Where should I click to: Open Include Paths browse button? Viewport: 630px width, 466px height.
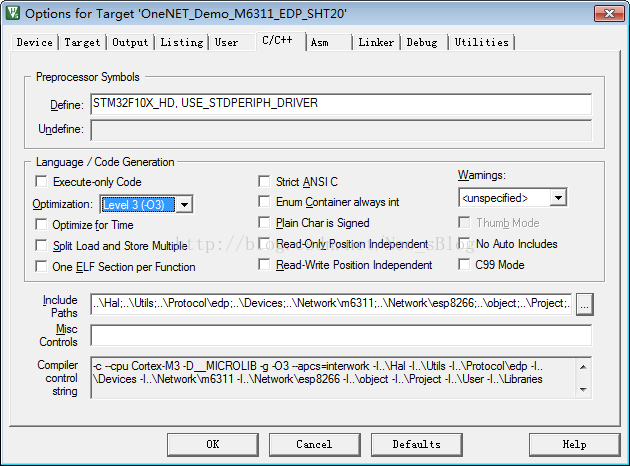(x=585, y=304)
